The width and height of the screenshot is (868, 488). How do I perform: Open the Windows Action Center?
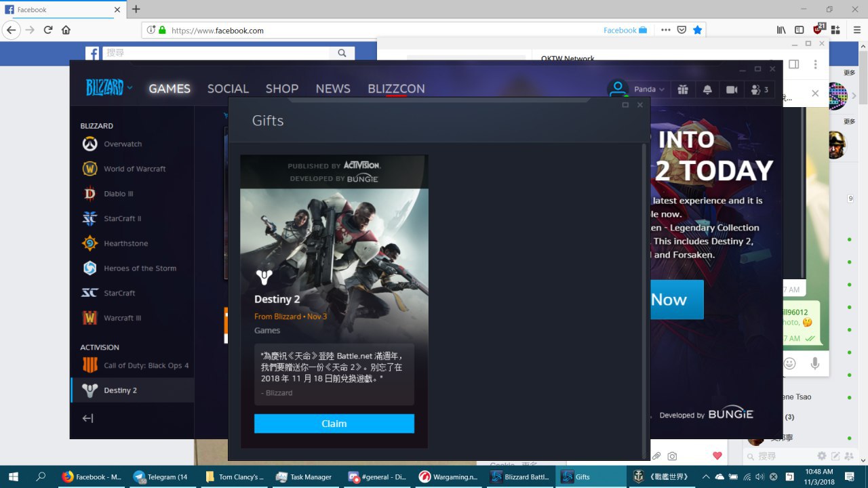[850, 476]
